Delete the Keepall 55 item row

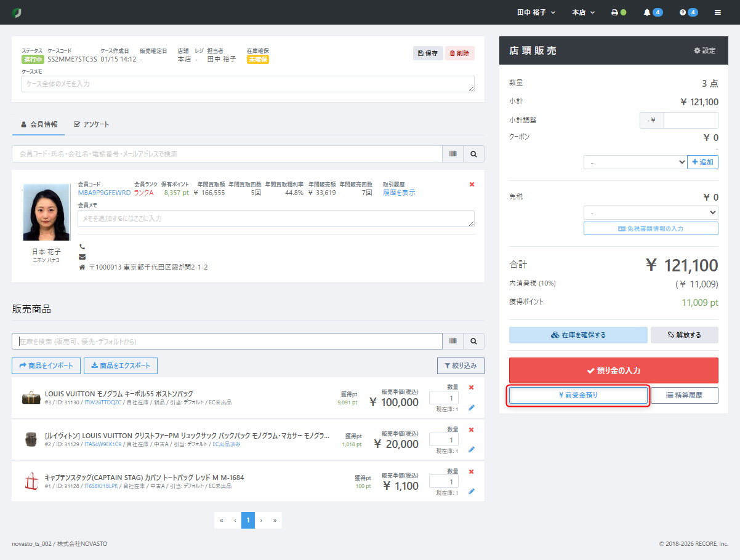(x=472, y=387)
